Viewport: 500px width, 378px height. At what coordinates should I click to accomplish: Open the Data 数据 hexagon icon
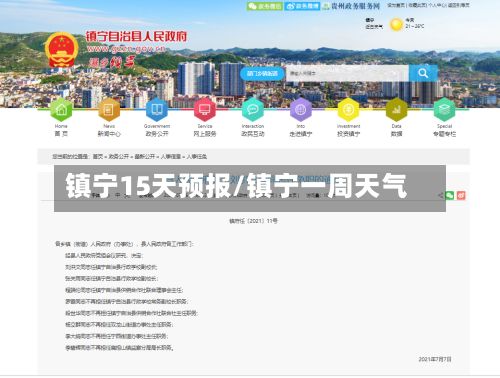(x=396, y=110)
